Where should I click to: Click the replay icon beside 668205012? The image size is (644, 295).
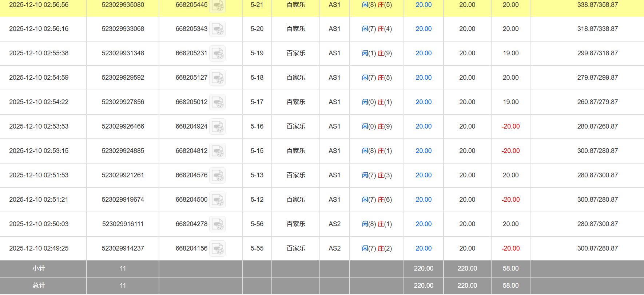click(x=218, y=102)
